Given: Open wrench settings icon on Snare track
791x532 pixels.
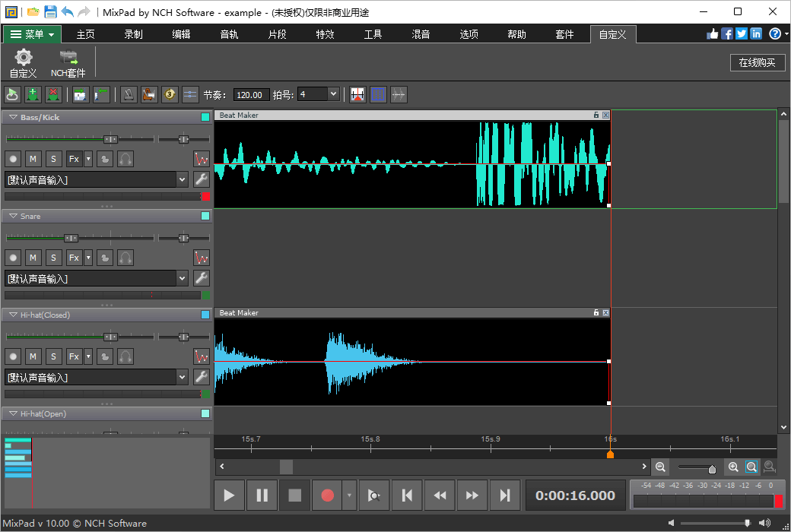Looking at the screenshot, I should (202, 278).
